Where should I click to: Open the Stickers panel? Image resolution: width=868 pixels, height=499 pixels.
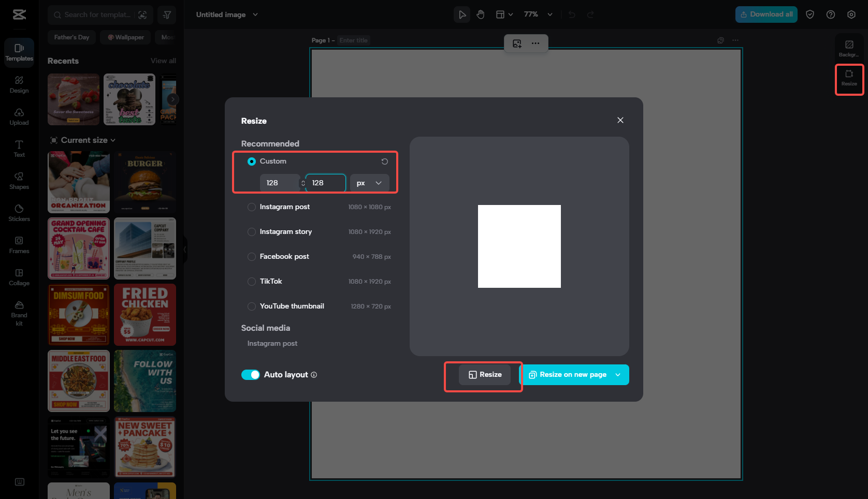[x=19, y=213]
